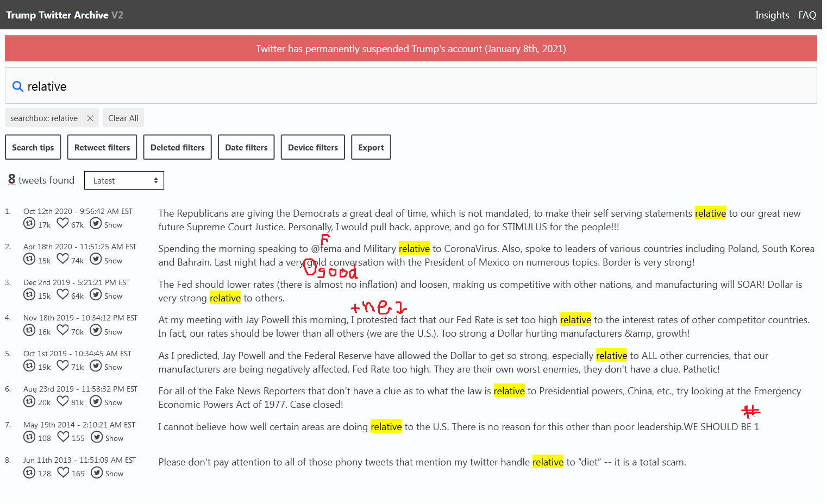The width and height of the screenshot is (827, 504).
Task: Select timestamp 'Apr 18th 2020 - 11:51:25 AM EST'
Action: pos(80,247)
